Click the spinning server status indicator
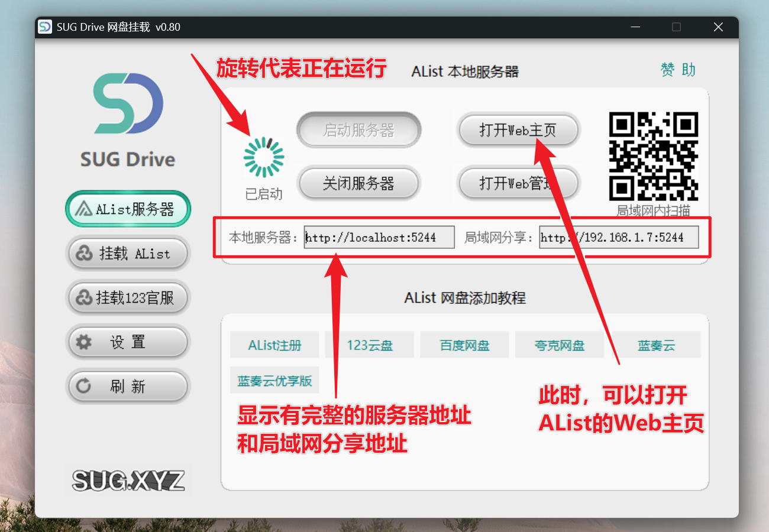The height and width of the screenshot is (532, 769). (264, 157)
